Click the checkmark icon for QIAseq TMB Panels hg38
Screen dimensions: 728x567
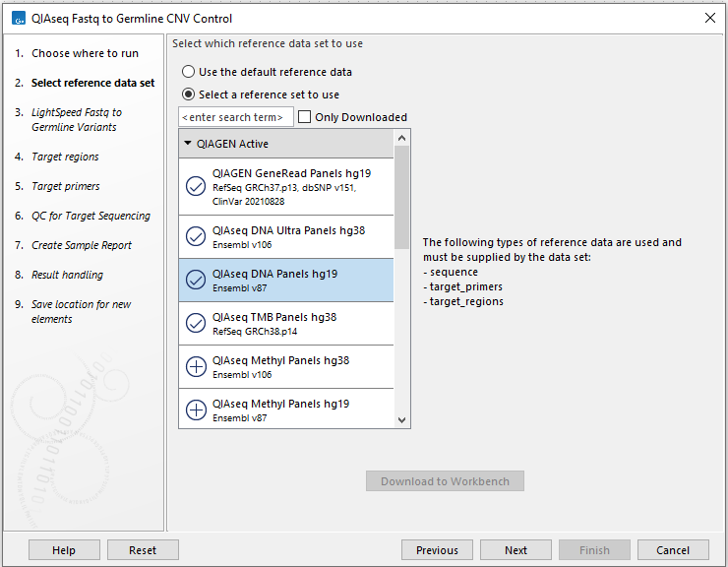point(196,323)
